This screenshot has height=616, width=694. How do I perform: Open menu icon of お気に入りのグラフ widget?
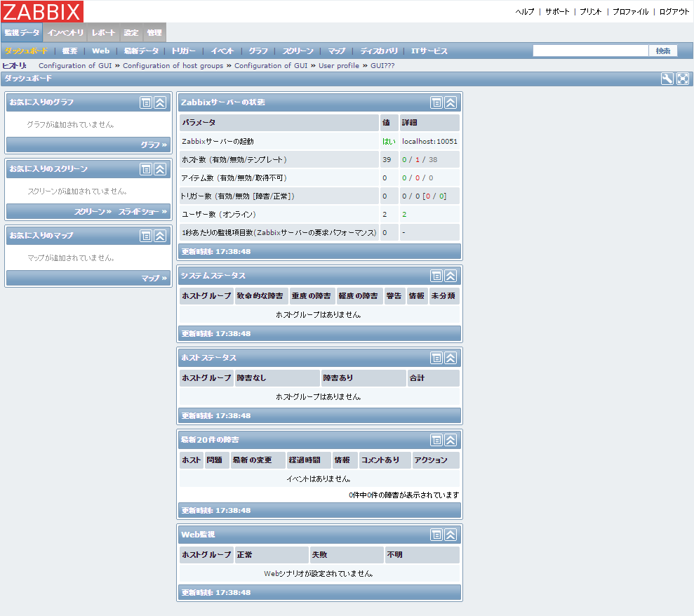click(x=145, y=102)
